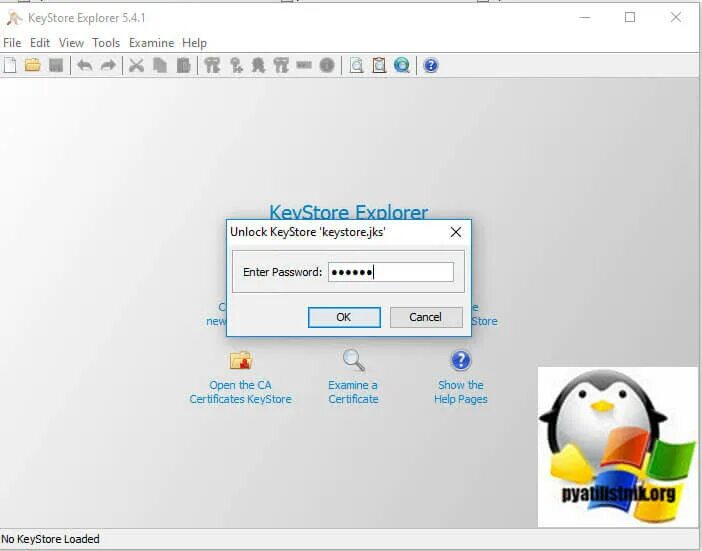Click the Cut scissors toolbar icon
The image size is (702, 551).
[x=137, y=65]
